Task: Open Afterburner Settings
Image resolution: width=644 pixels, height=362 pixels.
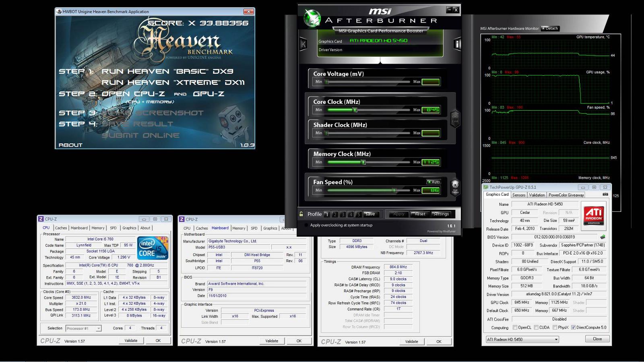Action: tap(441, 214)
